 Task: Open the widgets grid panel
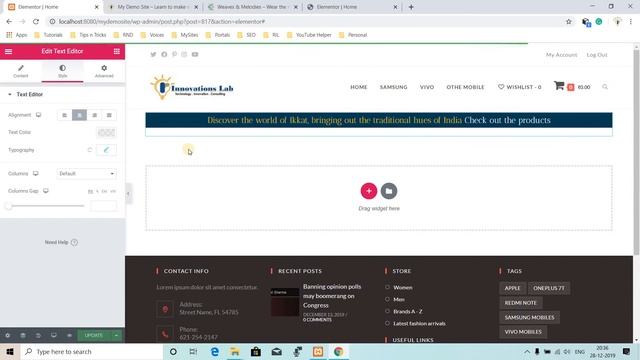pyautogui.click(x=117, y=51)
